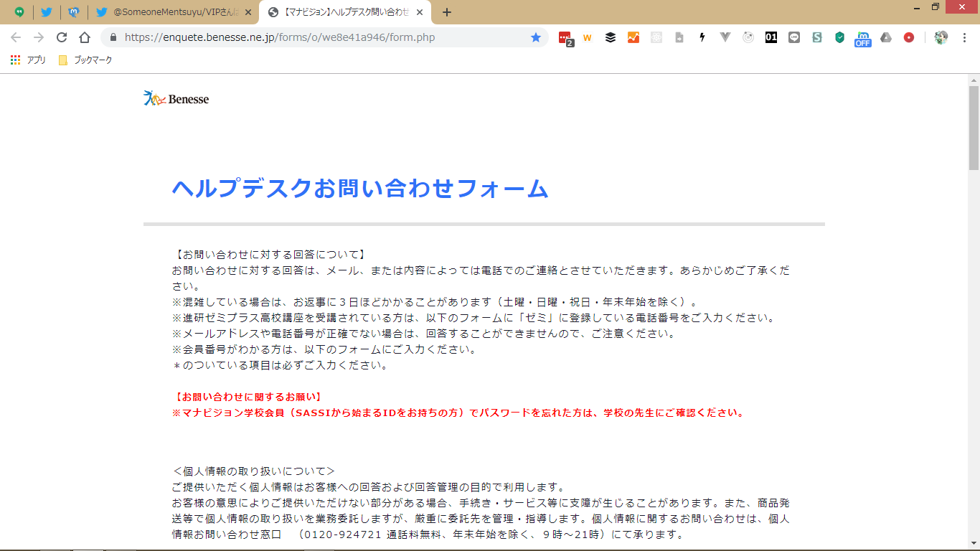Image resolution: width=980 pixels, height=551 pixels.
Task: Click the blue 'OFF' badge extension icon
Action: (862, 38)
